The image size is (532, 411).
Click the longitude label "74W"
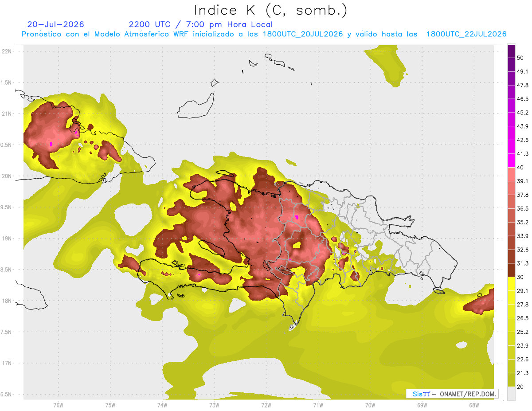pos(162,405)
